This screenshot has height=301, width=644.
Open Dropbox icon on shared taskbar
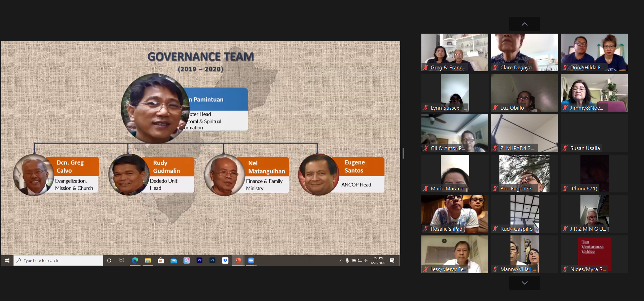[x=225, y=261]
